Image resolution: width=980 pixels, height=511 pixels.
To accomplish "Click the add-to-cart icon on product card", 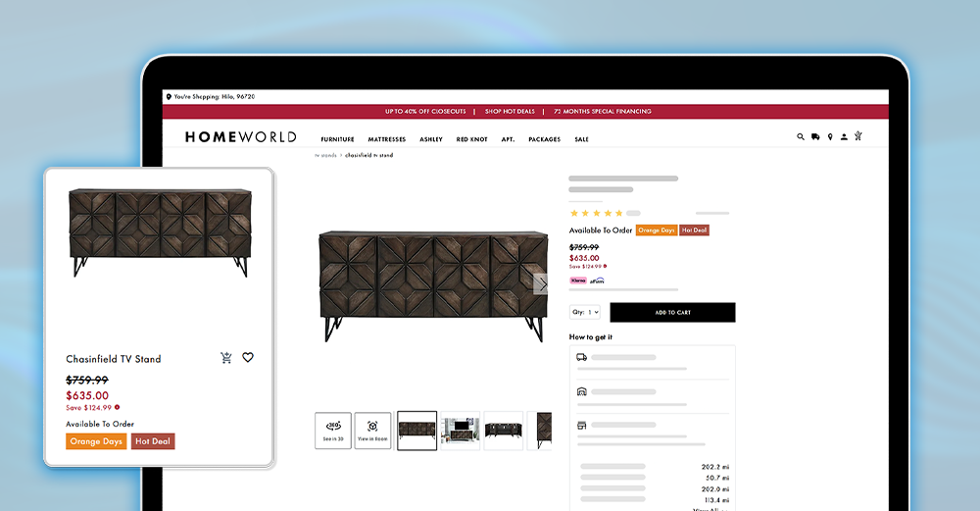I will [227, 358].
